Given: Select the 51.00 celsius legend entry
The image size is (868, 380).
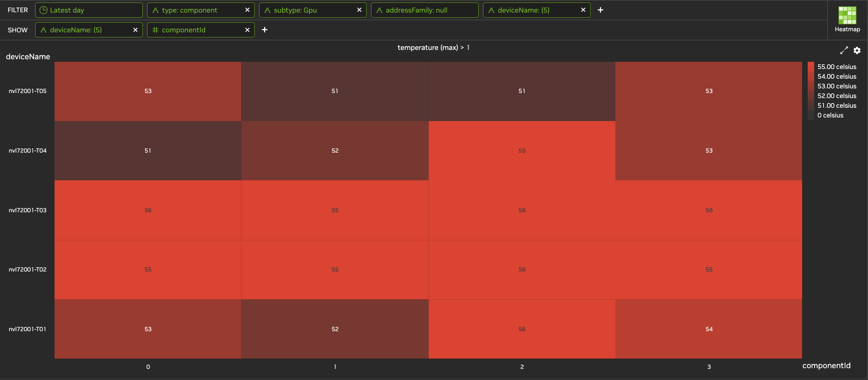Looking at the screenshot, I should [837, 106].
